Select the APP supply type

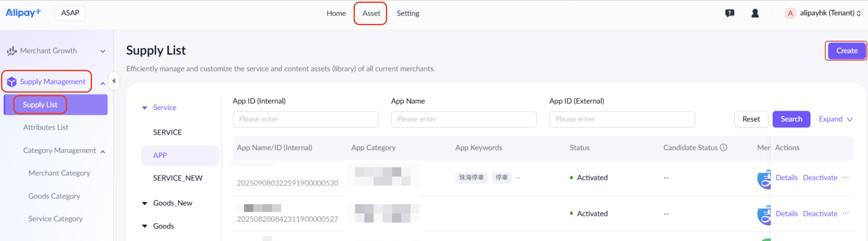[x=160, y=155]
